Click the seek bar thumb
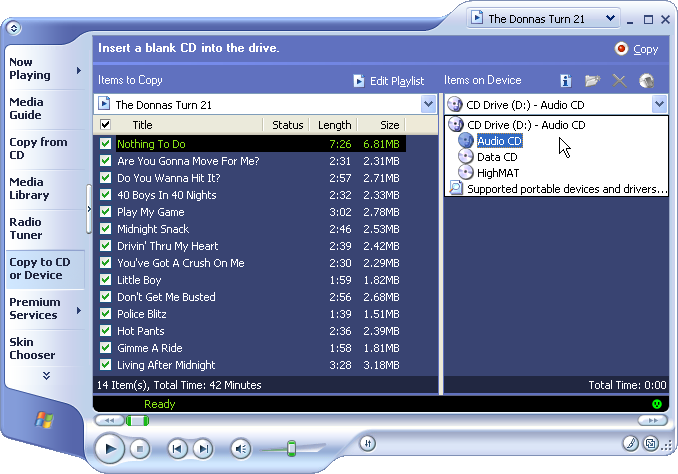Screen dimensions: 678x474 [137, 420]
